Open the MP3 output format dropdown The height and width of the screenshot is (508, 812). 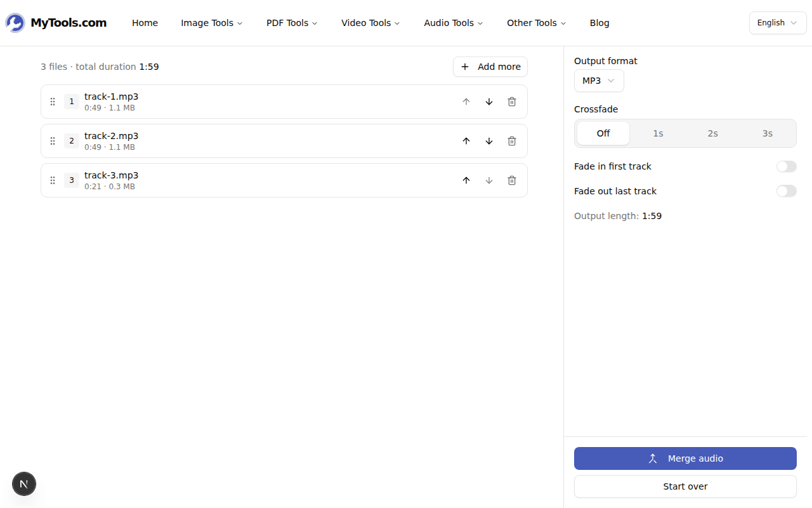pyautogui.click(x=598, y=81)
